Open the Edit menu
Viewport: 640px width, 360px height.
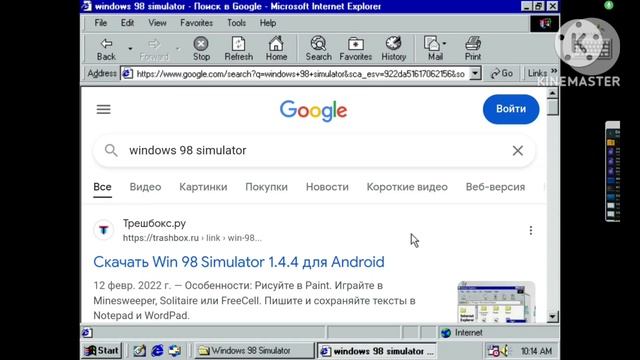(x=127, y=23)
